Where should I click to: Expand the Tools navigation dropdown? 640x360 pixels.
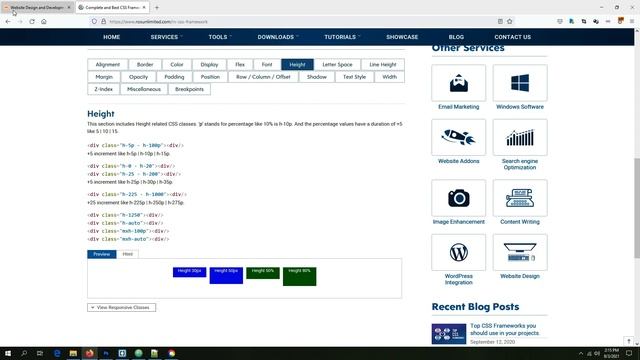pyautogui.click(x=220, y=37)
